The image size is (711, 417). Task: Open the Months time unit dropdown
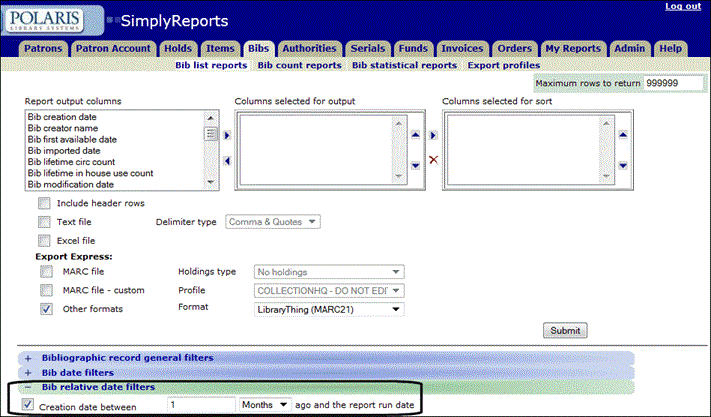265,404
